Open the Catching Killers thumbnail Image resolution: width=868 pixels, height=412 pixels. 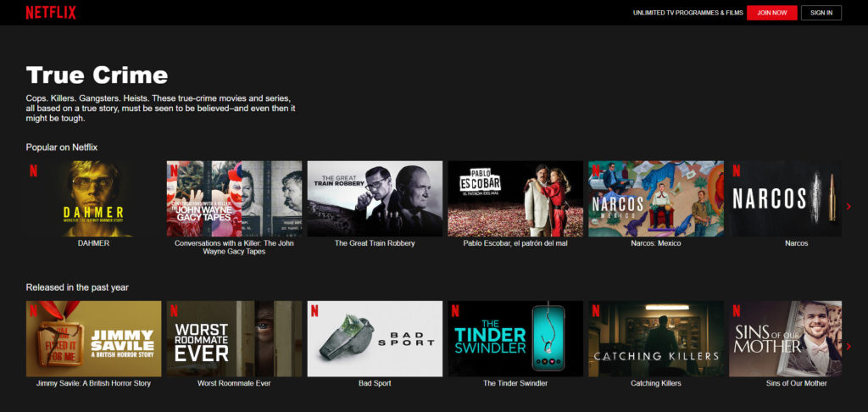click(x=656, y=339)
